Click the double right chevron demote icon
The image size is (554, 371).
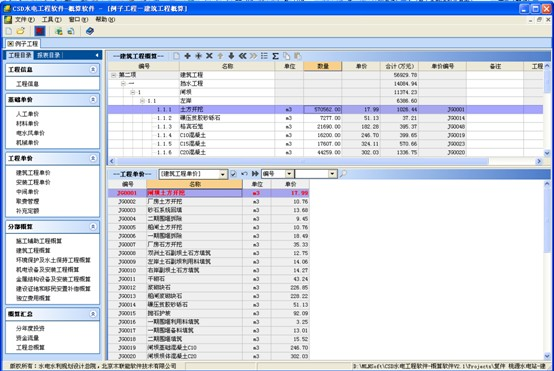(253, 56)
